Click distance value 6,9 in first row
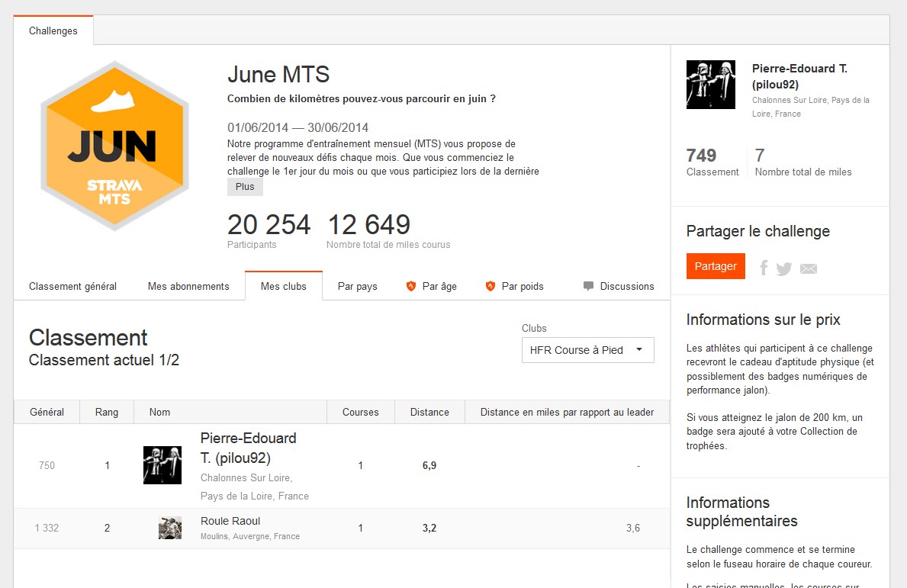Screen dimensions: 907x588 429,465
